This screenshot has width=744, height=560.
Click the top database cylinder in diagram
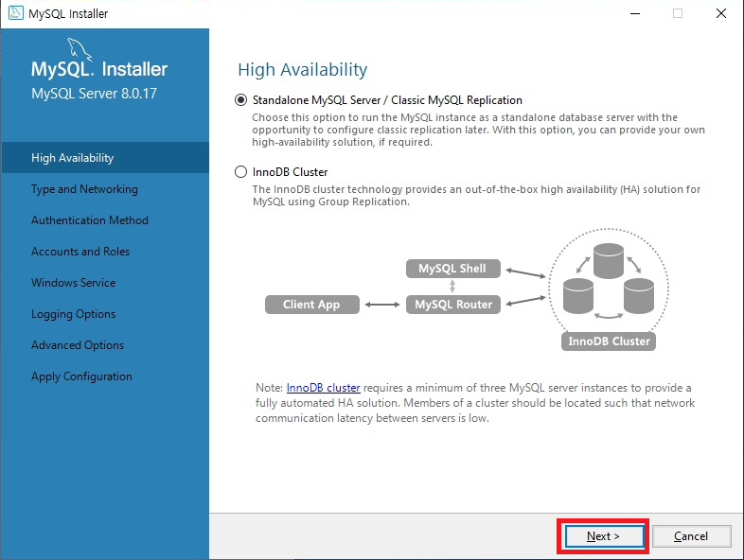click(609, 260)
